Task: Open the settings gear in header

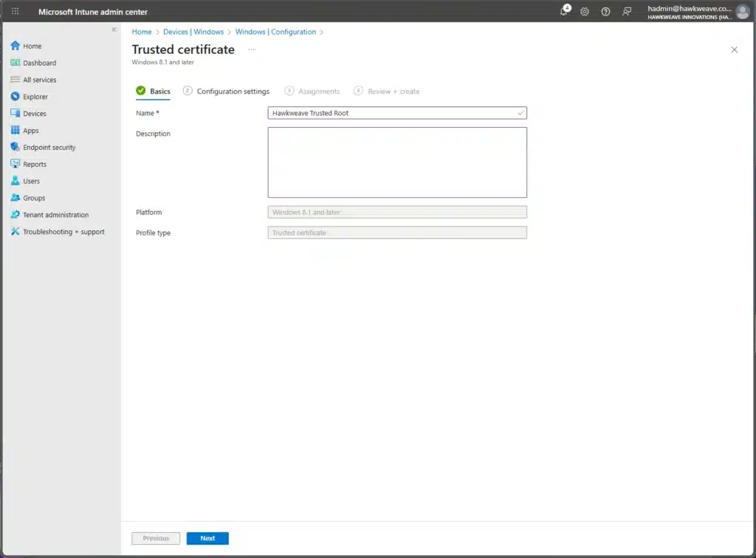Action: tap(585, 12)
